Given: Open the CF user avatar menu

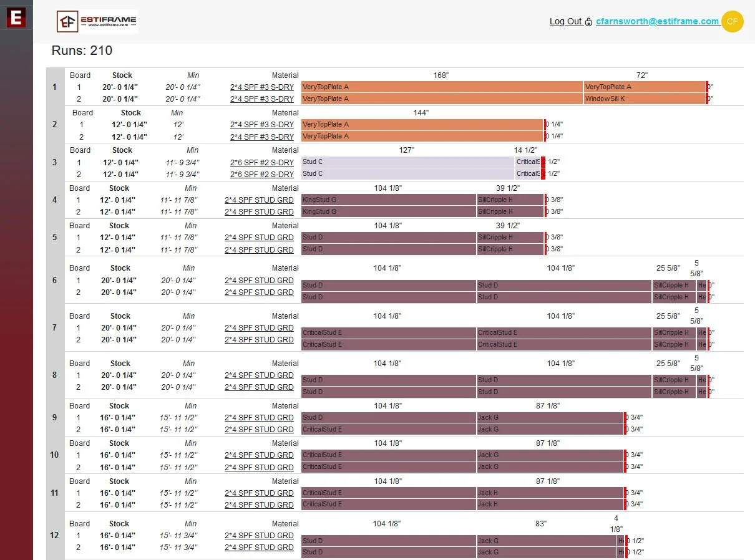Looking at the screenshot, I should point(731,21).
